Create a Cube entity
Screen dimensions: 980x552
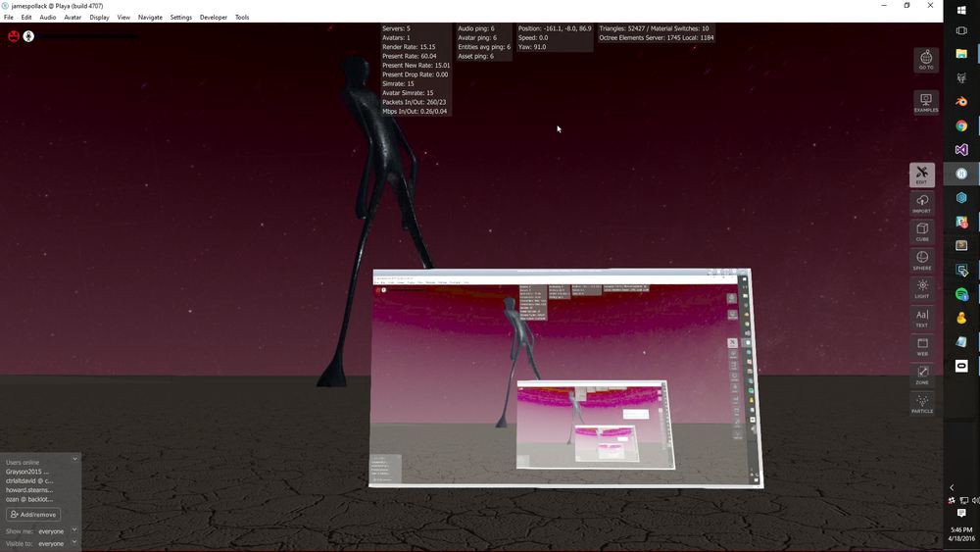(x=921, y=231)
